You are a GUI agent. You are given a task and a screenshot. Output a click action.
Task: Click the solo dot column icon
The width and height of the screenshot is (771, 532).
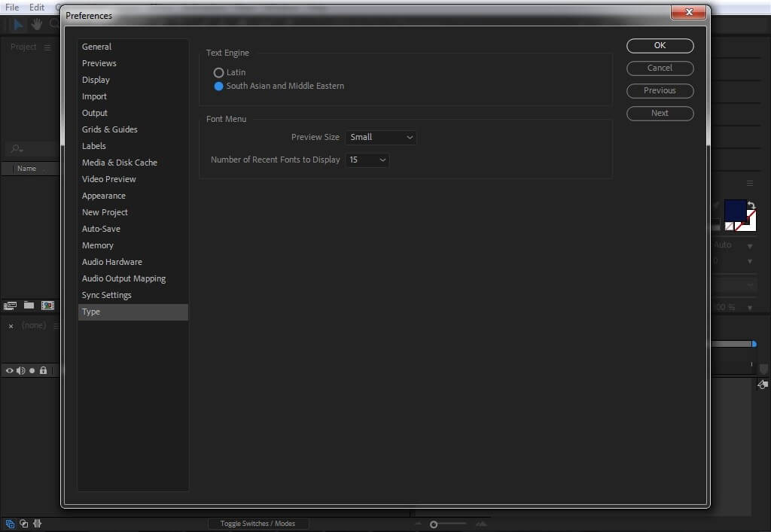click(32, 371)
